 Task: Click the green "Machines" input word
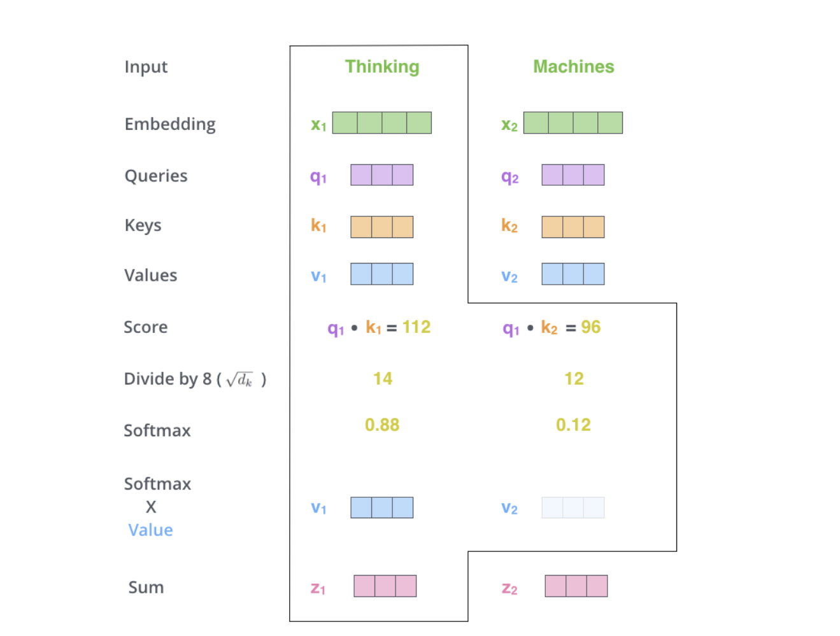click(573, 67)
